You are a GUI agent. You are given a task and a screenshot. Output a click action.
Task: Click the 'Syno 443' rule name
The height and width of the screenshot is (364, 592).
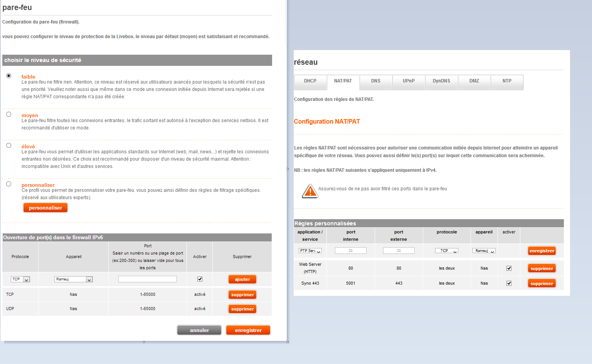(310, 283)
